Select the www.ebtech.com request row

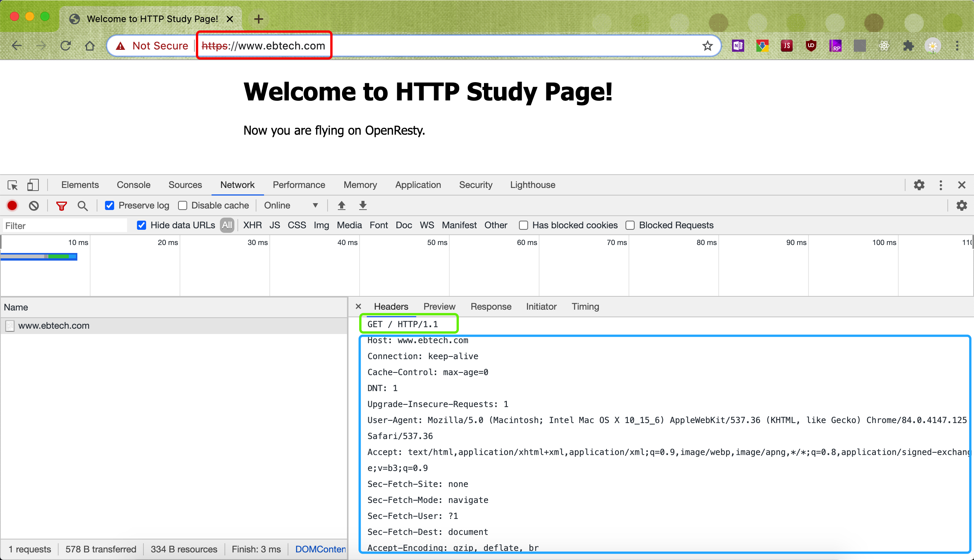(x=174, y=326)
